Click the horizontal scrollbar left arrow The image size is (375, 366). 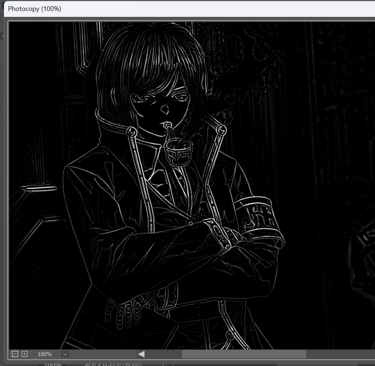(141, 354)
